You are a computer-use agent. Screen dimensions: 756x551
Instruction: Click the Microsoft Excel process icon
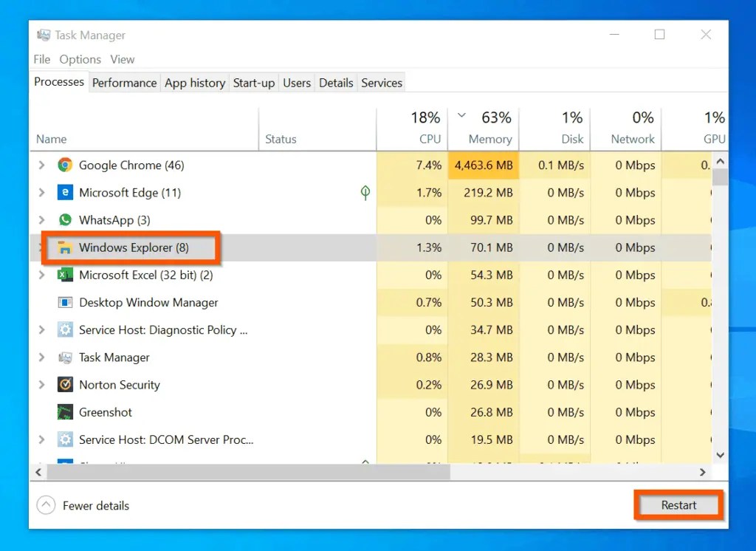click(x=65, y=275)
